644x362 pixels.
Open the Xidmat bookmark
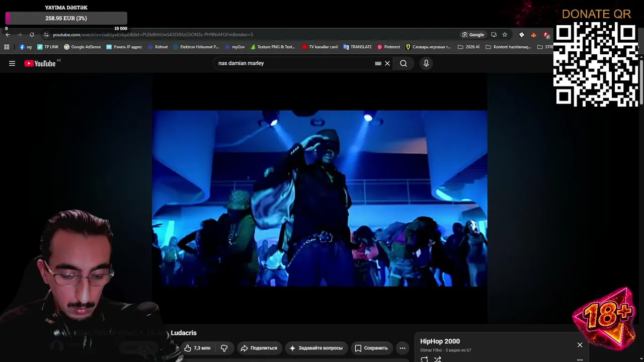[x=158, y=47]
